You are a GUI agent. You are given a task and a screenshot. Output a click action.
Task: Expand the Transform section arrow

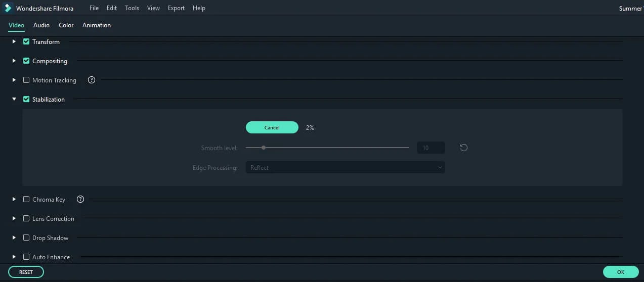tap(14, 41)
